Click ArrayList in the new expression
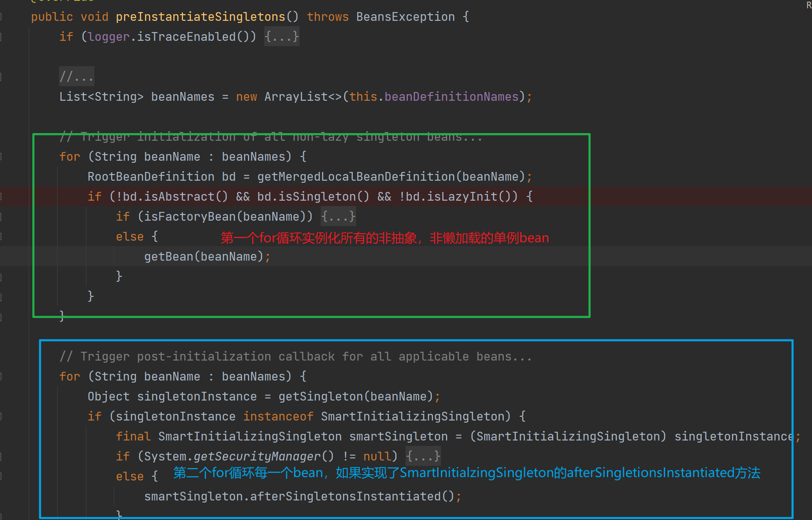 click(x=296, y=97)
